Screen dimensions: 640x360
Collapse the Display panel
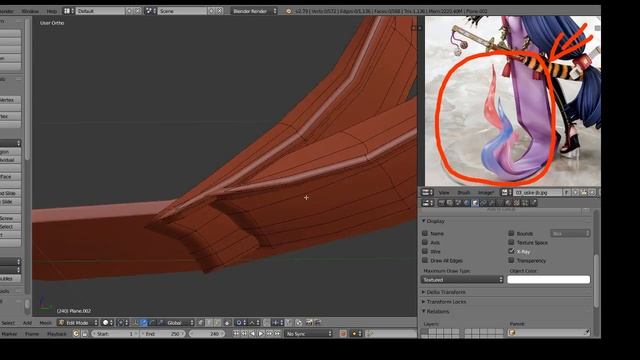[x=434, y=221]
